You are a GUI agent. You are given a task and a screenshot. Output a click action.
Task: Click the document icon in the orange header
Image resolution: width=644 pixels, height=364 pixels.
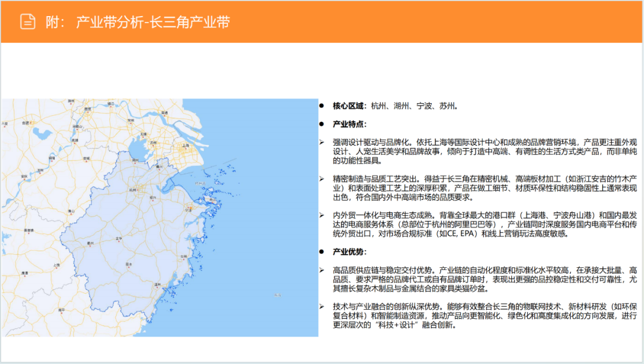(28, 20)
